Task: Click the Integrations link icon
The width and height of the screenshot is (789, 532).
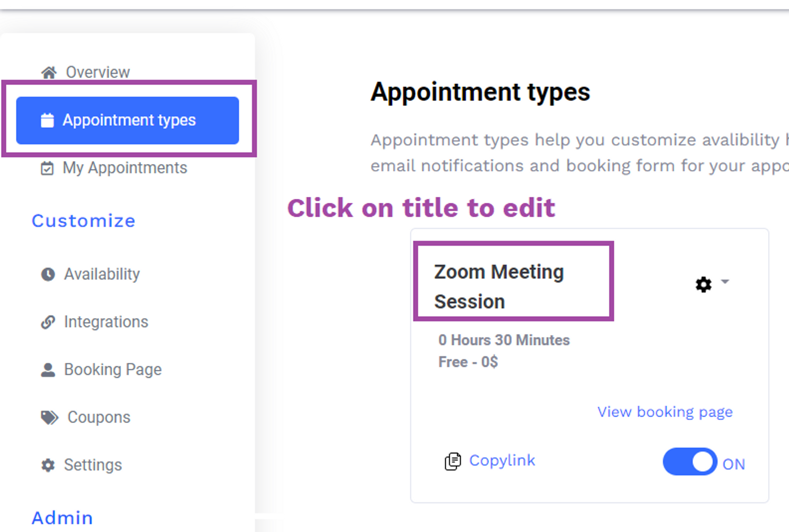Action: pyautogui.click(x=48, y=322)
